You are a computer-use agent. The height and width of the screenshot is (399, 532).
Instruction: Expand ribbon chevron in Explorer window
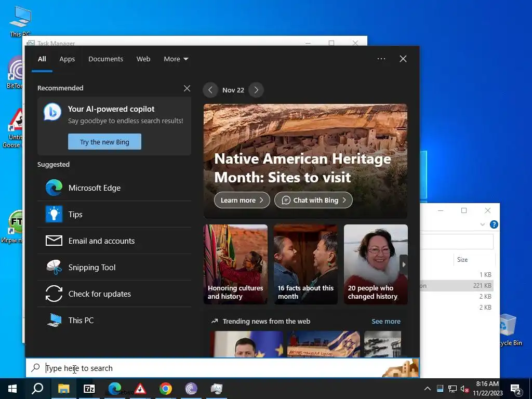tap(483, 224)
